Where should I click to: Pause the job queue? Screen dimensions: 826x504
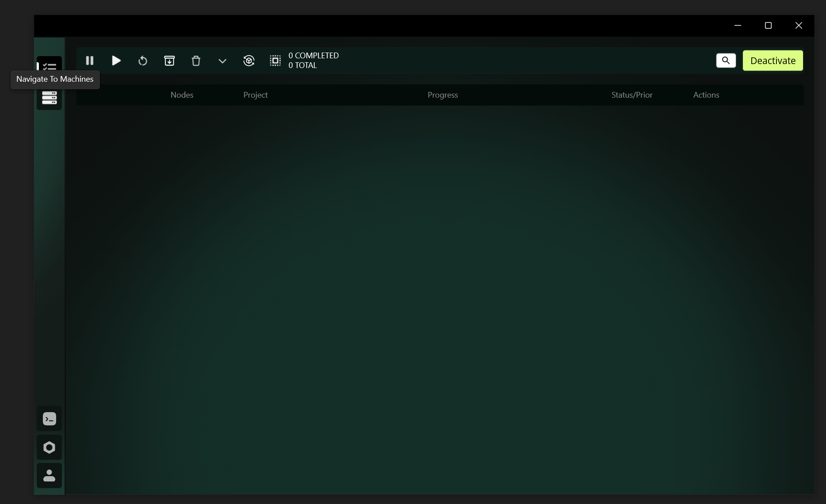click(x=90, y=61)
